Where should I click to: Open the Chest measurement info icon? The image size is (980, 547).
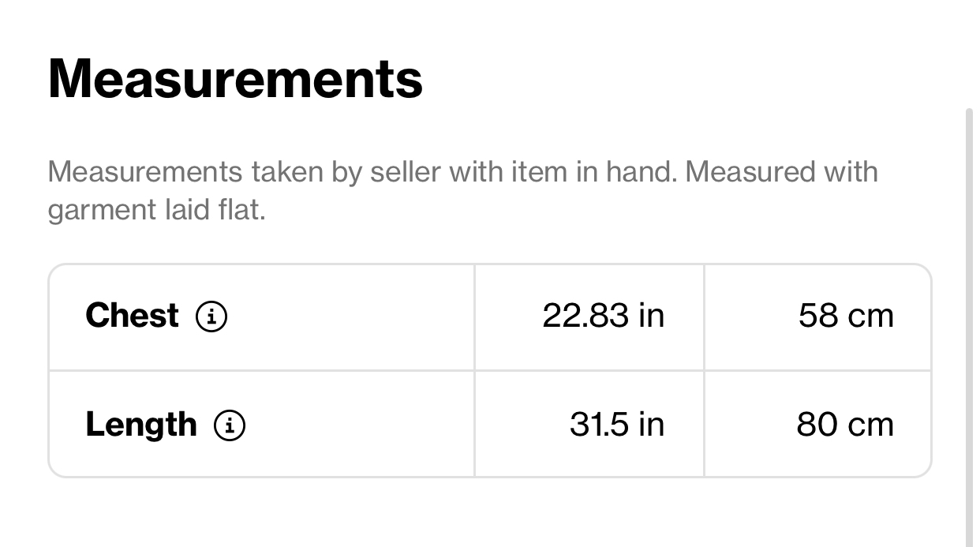pos(211,317)
